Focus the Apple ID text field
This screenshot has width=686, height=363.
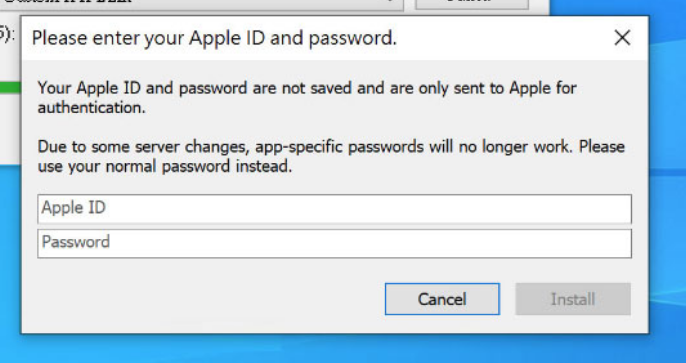tap(335, 209)
